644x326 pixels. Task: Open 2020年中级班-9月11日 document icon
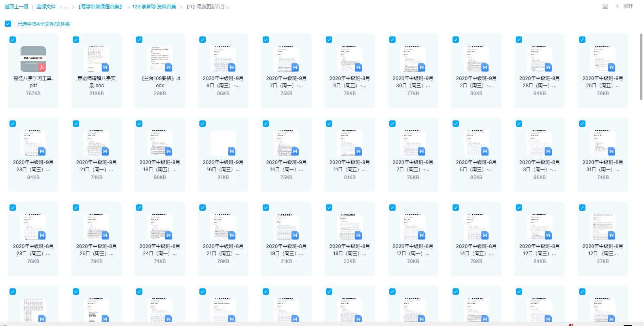point(350,143)
